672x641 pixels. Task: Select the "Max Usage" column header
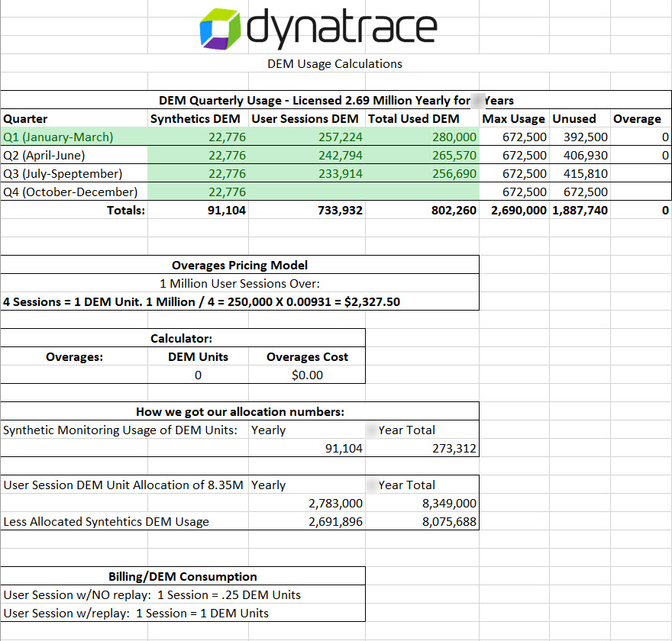point(513,118)
